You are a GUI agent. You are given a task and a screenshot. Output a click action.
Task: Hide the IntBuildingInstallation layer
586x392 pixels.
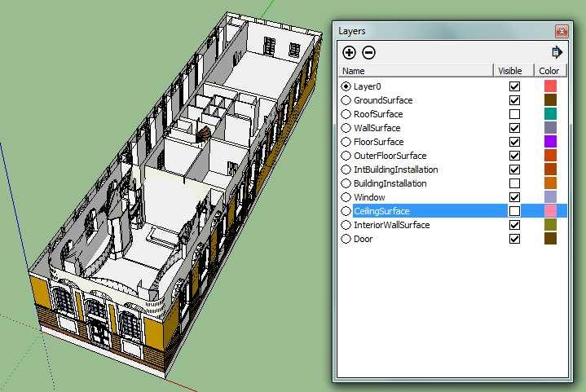514,170
